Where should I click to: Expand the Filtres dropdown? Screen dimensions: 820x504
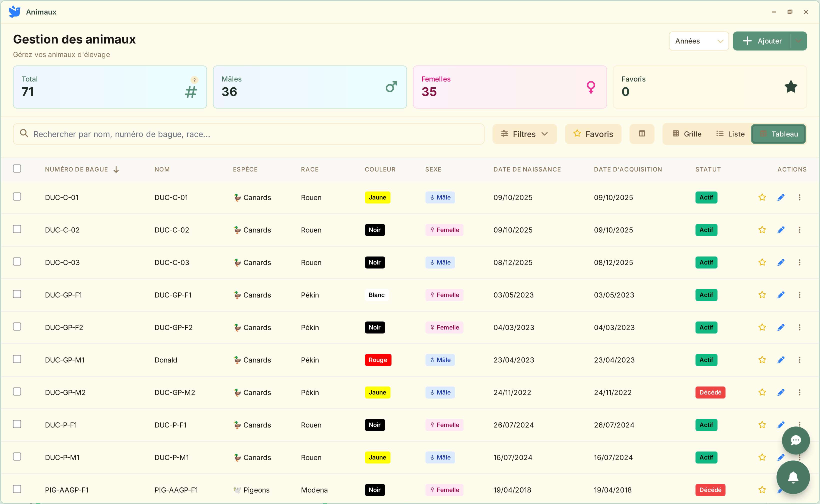524,134
